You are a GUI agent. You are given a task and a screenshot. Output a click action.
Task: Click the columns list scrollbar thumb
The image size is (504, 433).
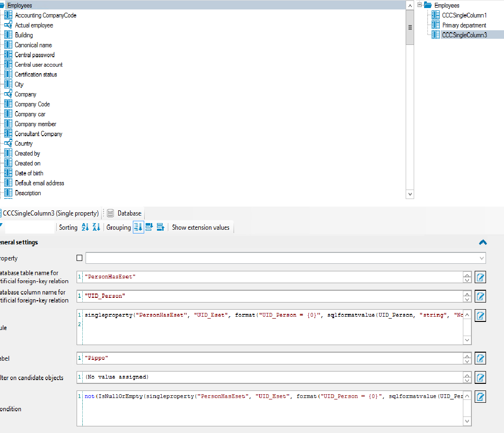(x=410, y=27)
